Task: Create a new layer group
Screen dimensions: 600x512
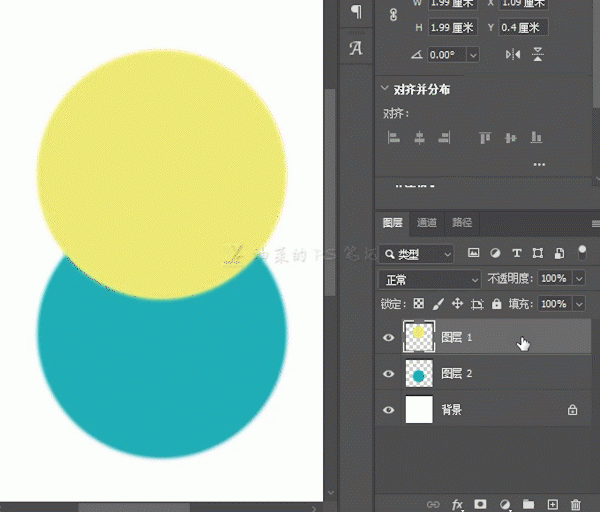Action: (528, 504)
